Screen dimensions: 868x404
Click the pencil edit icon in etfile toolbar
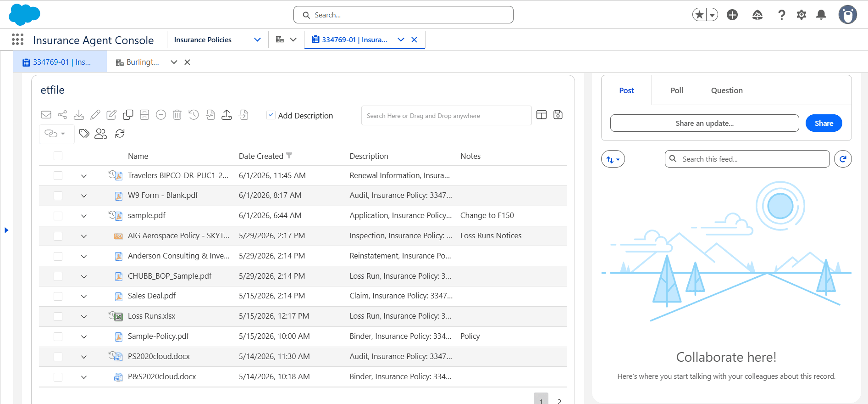click(95, 115)
